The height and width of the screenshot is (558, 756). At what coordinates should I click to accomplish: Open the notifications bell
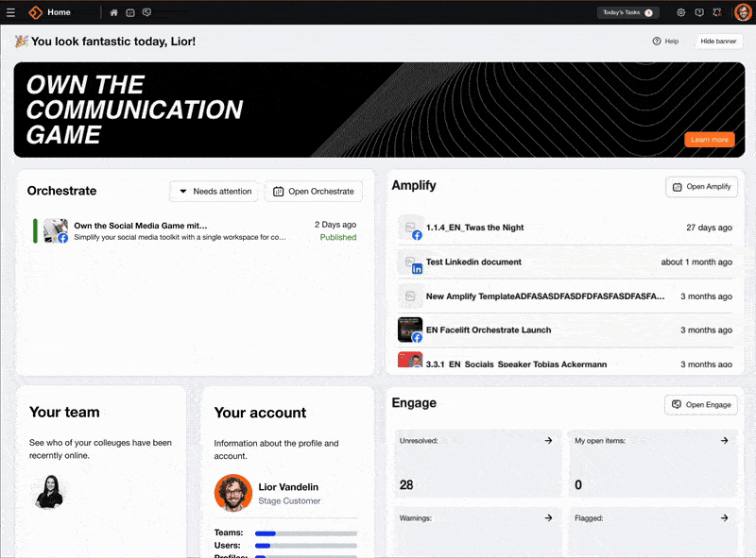point(717,12)
